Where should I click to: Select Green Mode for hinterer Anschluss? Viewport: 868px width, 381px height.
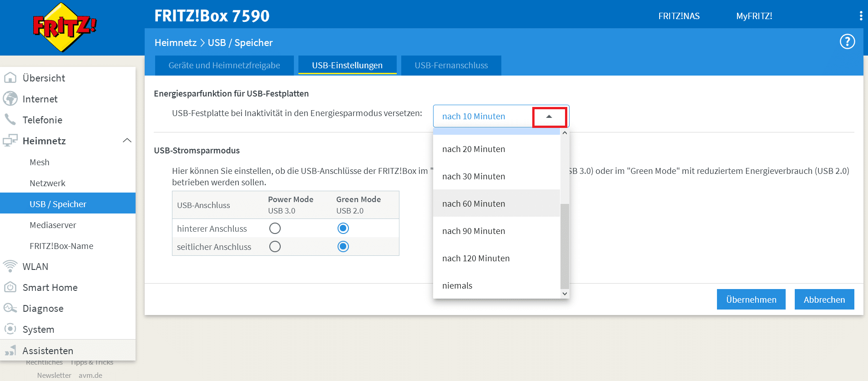pyautogui.click(x=343, y=228)
